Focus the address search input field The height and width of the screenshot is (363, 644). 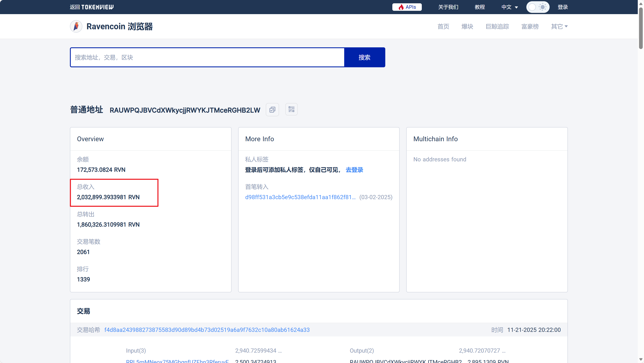pyautogui.click(x=207, y=57)
